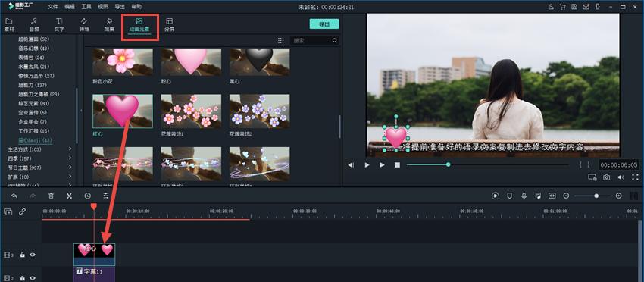Switch to the 转场 transitions tab
This screenshot has height=282, width=644.
[x=84, y=25]
